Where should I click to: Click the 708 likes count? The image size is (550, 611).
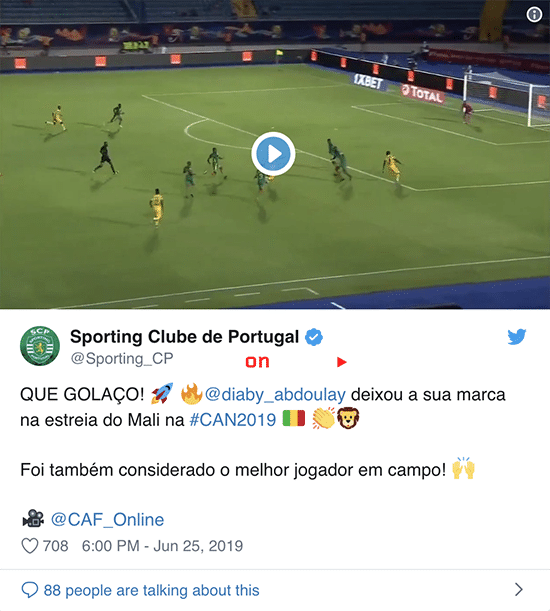[55, 546]
